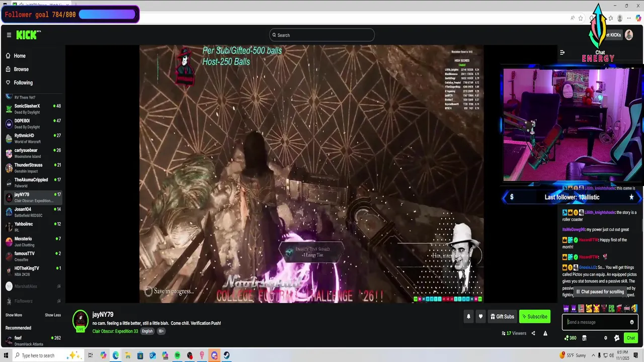The height and width of the screenshot is (362, 644).
Task: Open Spotify from taskbar
Action: coord(178,355)
